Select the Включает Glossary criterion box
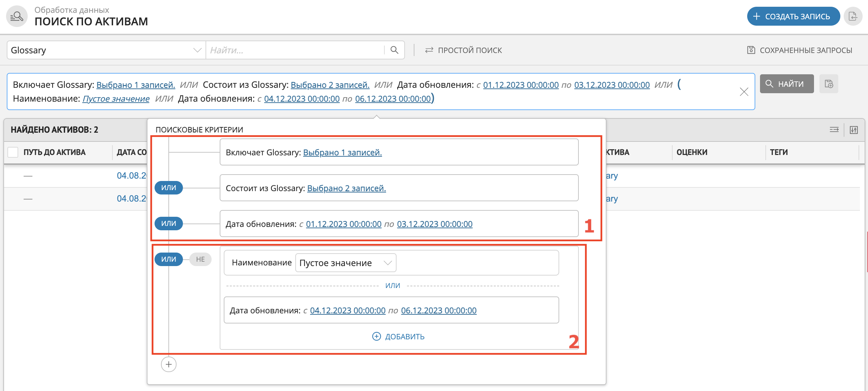This screenshot has height=391, width=868. 399,152
